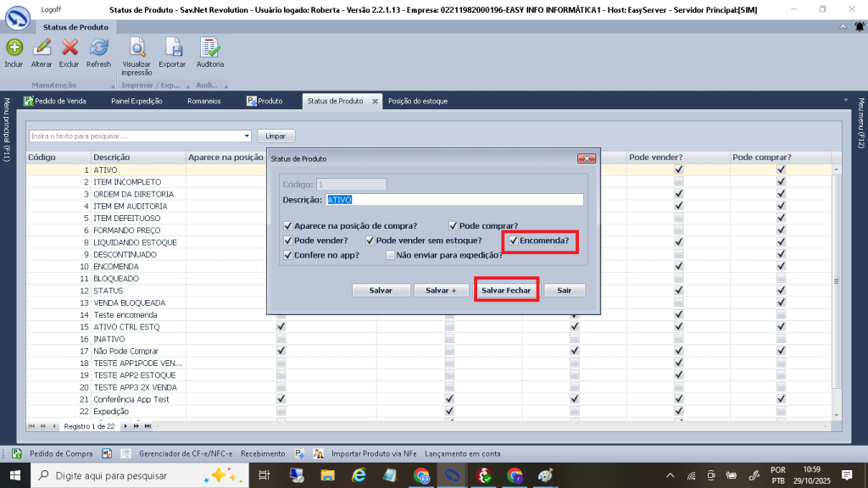Click the Alterar pencil icon
The image size is (868, 488).
42,47
